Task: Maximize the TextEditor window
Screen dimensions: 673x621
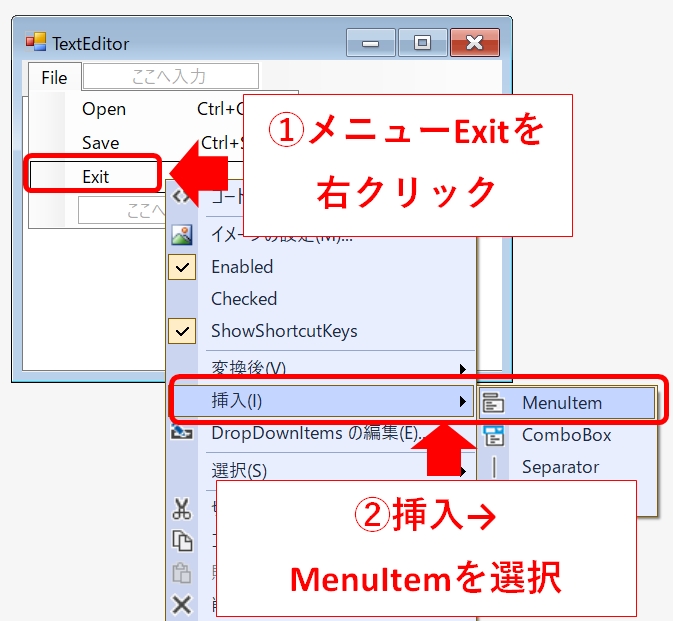Action: (423, 42)
